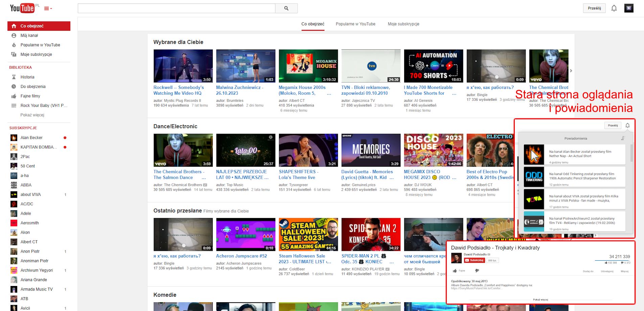The image size is (644, 311).
Task: Open Mystic Plug Records II channel link
Action: [x=182, y=100]
